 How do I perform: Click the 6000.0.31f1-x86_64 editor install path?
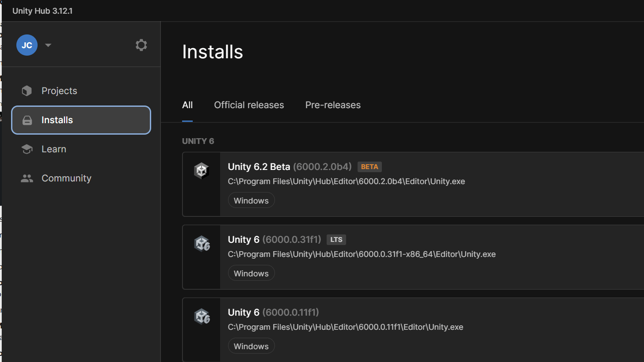[x=362, y=254]
